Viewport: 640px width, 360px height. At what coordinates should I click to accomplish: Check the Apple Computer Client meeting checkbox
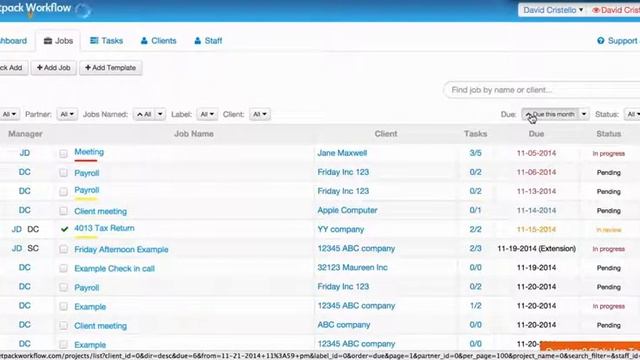(63, 211)
